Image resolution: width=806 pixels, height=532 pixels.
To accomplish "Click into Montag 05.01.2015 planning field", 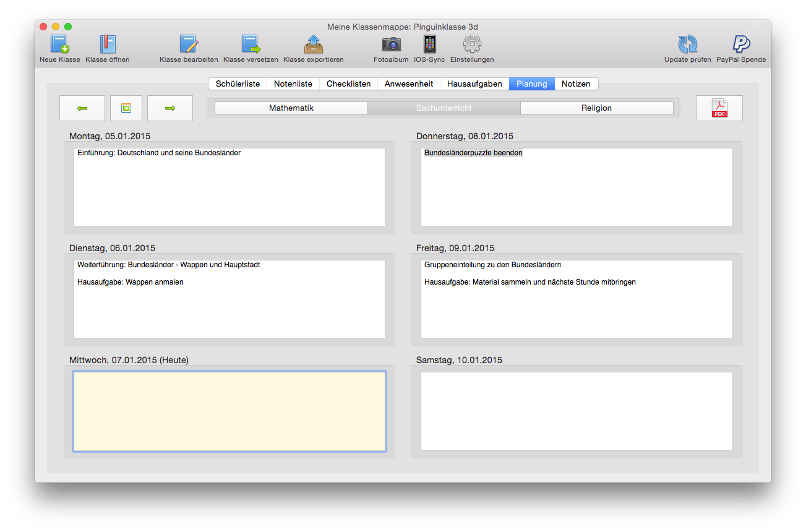I will tap(229, 187).
